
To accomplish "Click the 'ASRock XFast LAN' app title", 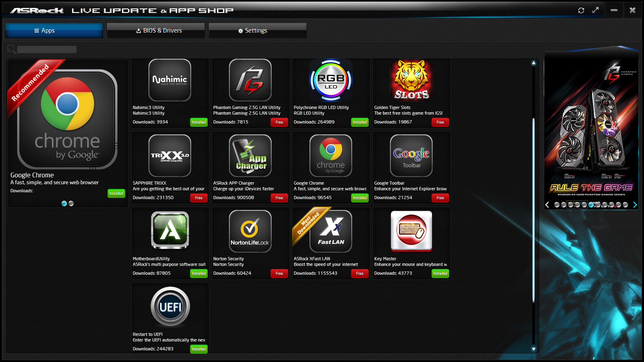I will [312, 259].
